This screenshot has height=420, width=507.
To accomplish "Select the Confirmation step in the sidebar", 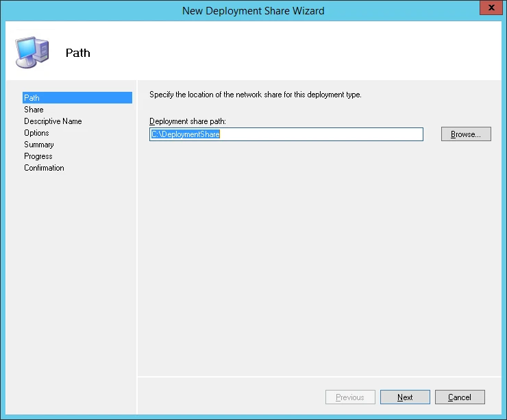I will point(44,168).
